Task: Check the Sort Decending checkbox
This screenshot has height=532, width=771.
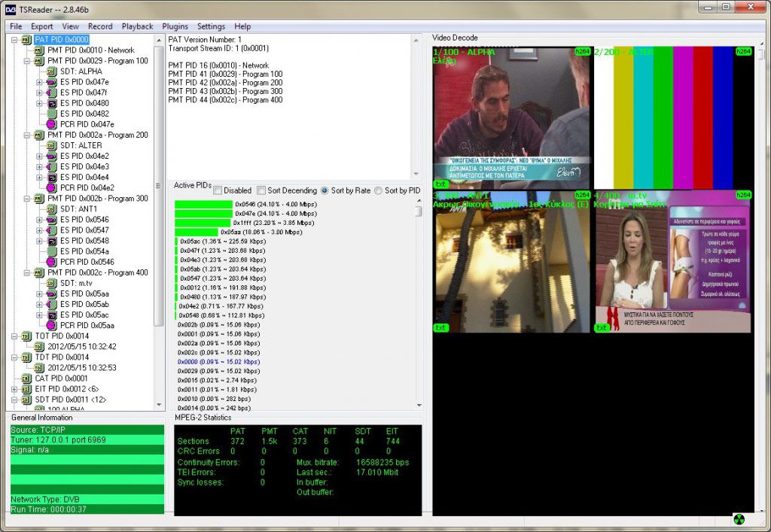Action: 261,190
